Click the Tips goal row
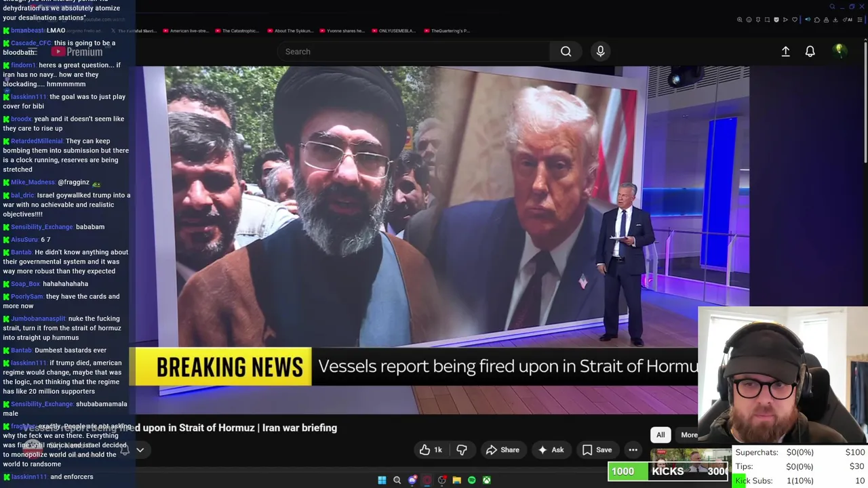 [800, 466]
